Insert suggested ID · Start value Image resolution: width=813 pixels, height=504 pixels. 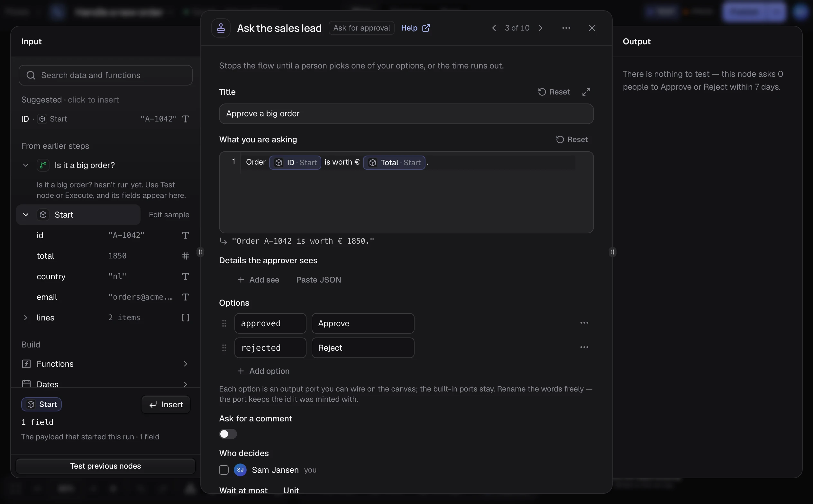click(x=105, y=119)
